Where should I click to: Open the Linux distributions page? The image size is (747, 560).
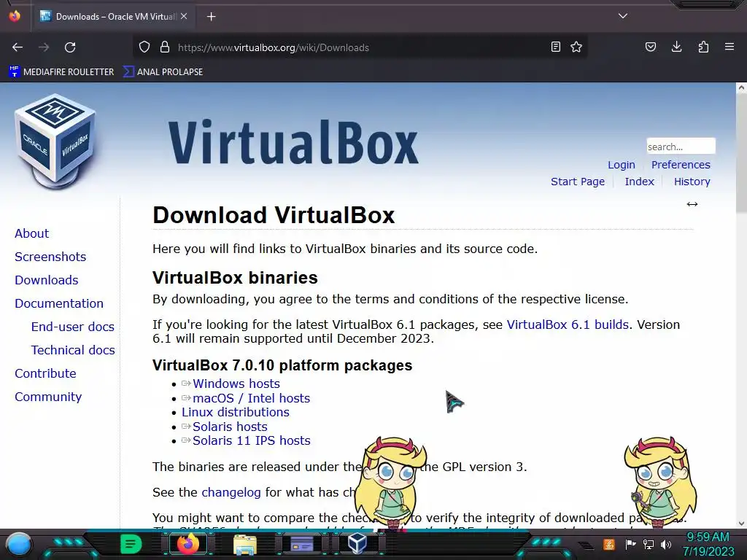[236, 413]
